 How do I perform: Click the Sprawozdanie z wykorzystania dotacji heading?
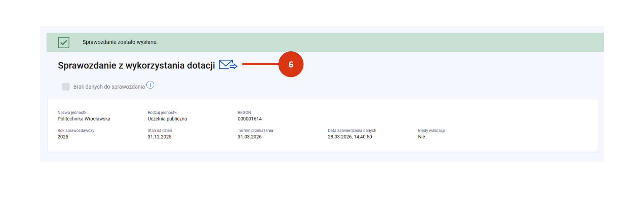coord(136,65)
